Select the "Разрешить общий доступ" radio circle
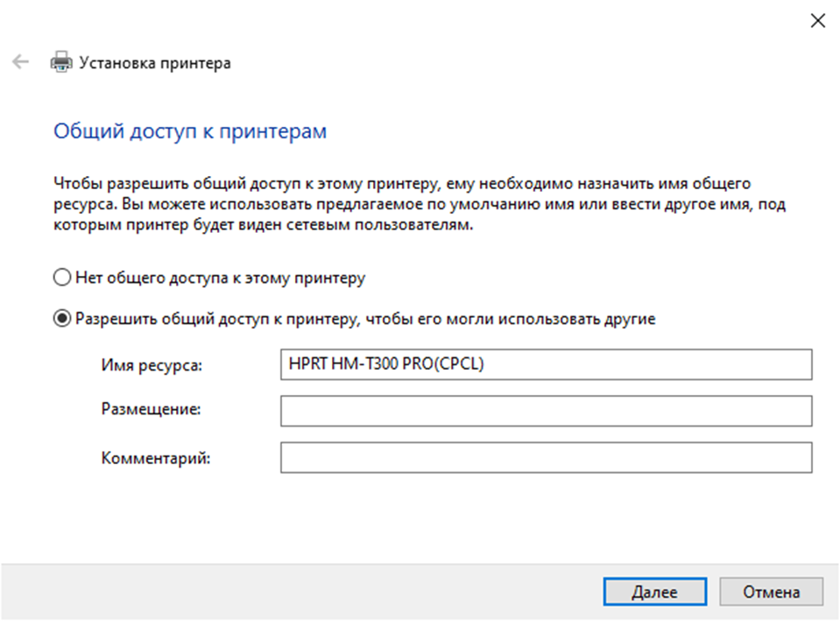 (61, 319)
